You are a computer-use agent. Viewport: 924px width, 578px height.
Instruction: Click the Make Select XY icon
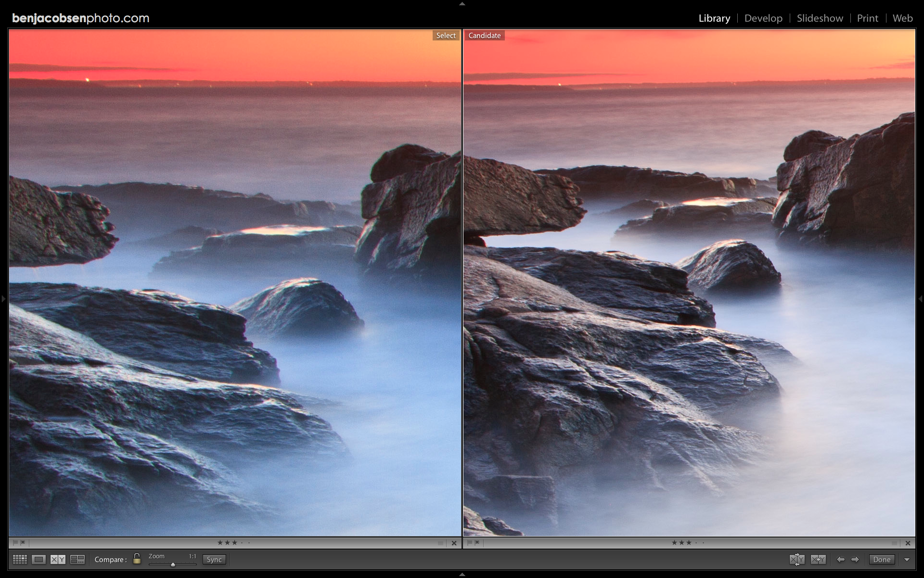[818, 559]
